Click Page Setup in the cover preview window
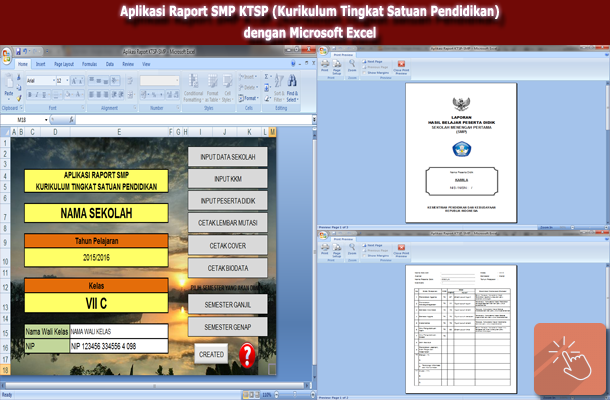The height and width of the screenshot is (400, 610). pos(337,67)
